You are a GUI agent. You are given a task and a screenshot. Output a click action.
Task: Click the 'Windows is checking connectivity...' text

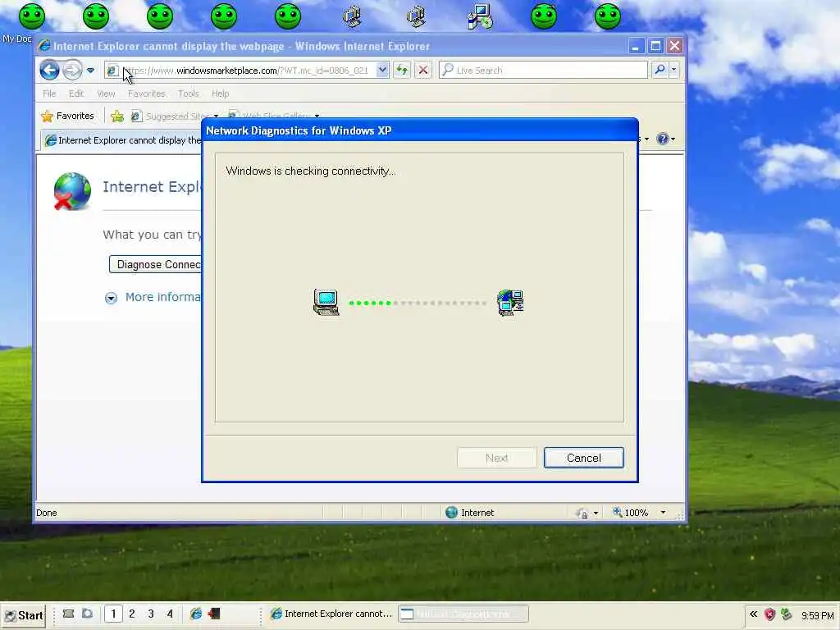tap(311, 171)
